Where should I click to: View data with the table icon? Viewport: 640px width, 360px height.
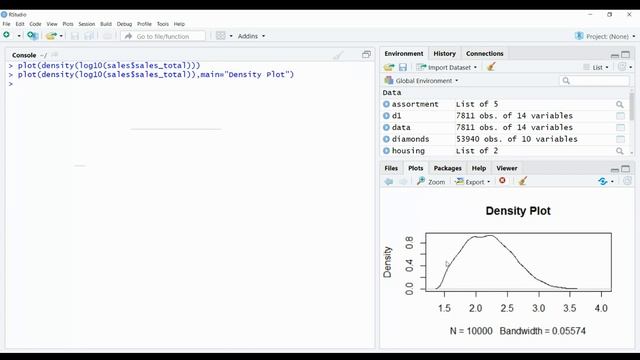click(x=620, y=128)
